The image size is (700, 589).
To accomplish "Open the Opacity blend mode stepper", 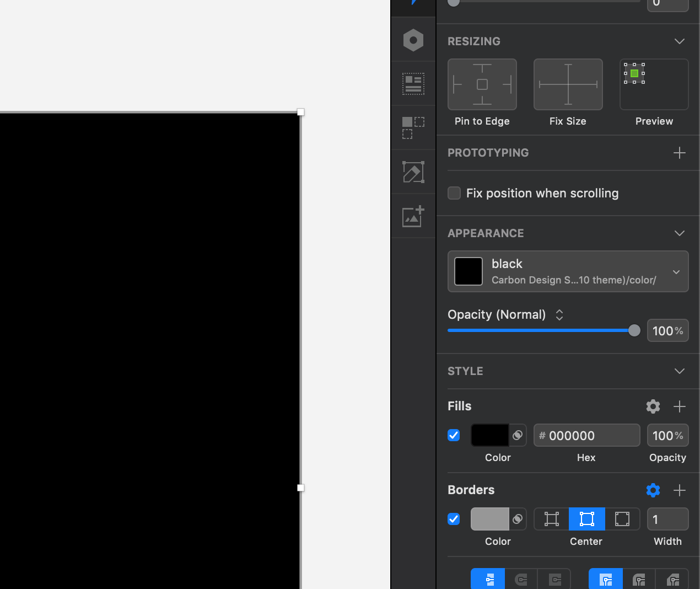I will [559, 314].
